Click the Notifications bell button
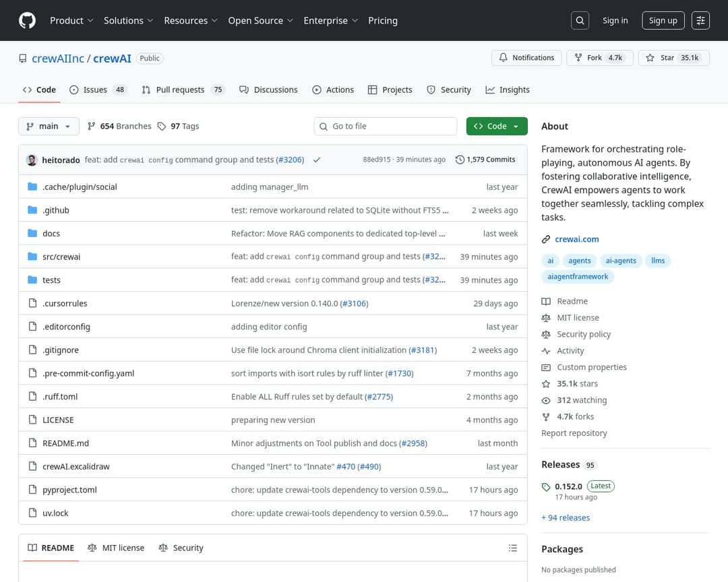Screen dimensions: 728x582 pos(526,58)
